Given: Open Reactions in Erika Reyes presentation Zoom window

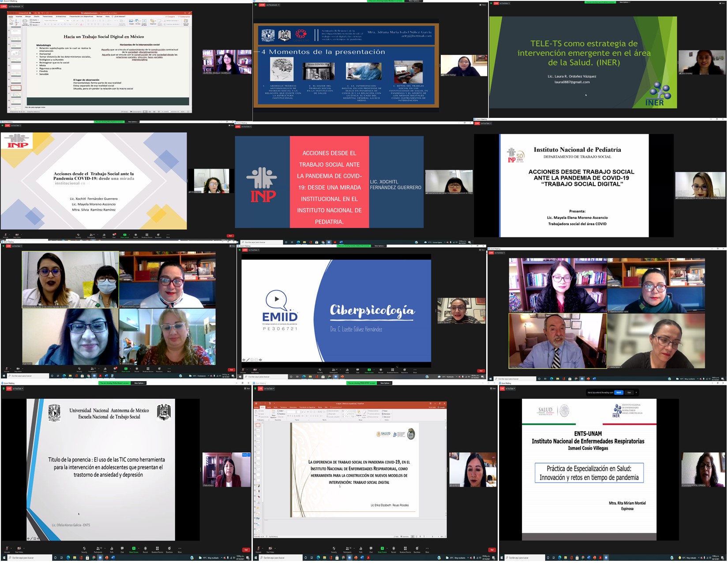Looking at the screenshot, I should pos(417,550).
